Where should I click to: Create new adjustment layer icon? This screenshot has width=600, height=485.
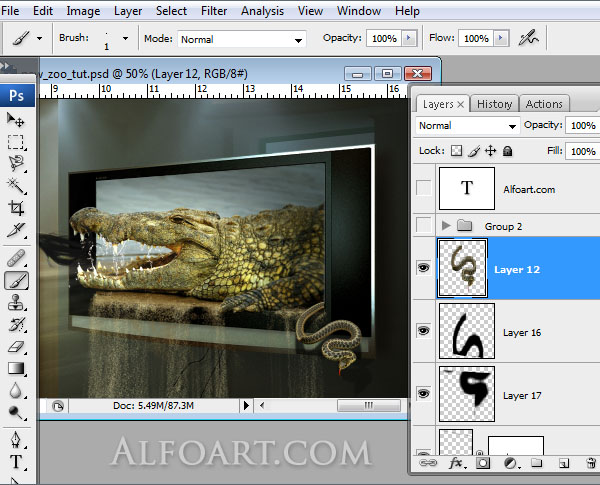(x=511, y=464)
